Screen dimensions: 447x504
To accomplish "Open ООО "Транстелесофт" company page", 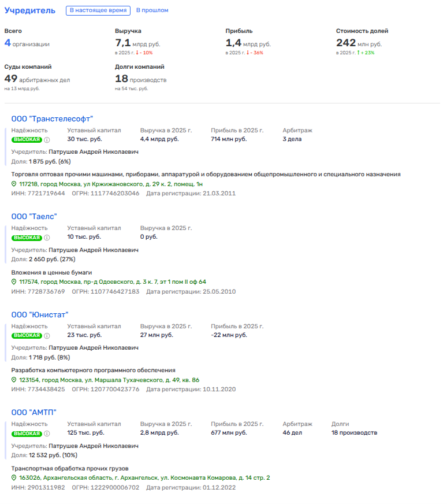I will [x=52, y=118].
